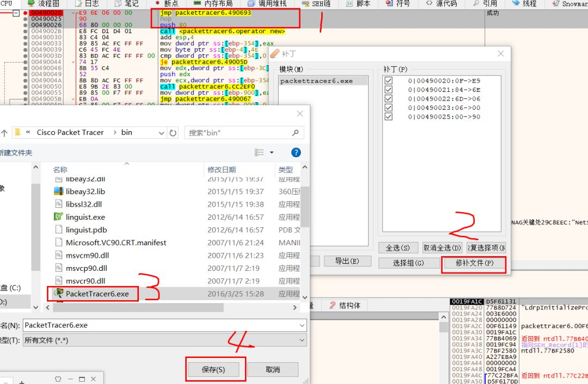Open the 内存布局 memory map tab

click(213, 3)
